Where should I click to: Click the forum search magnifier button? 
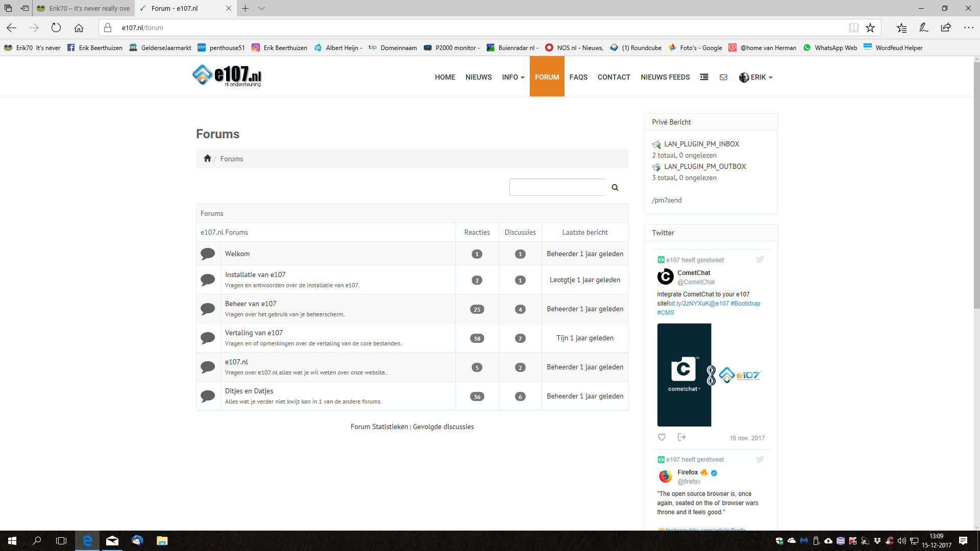(x=615, y=187)
